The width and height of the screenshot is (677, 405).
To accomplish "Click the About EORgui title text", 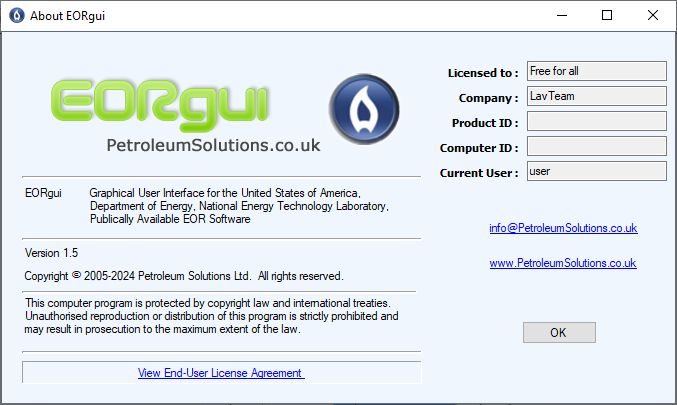I will pos(67,16).
